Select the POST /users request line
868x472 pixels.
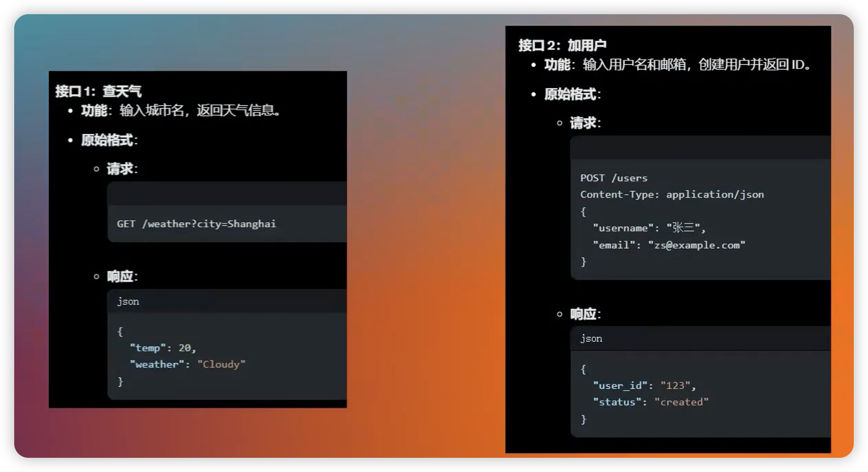pyautogui.click(x=614, y=178)
